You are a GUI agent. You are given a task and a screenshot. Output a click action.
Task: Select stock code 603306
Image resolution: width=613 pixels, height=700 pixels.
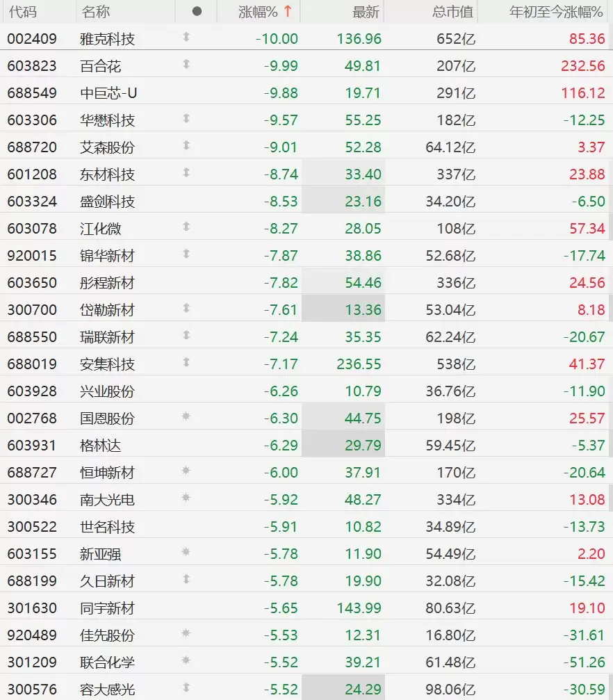pos(32,120)
